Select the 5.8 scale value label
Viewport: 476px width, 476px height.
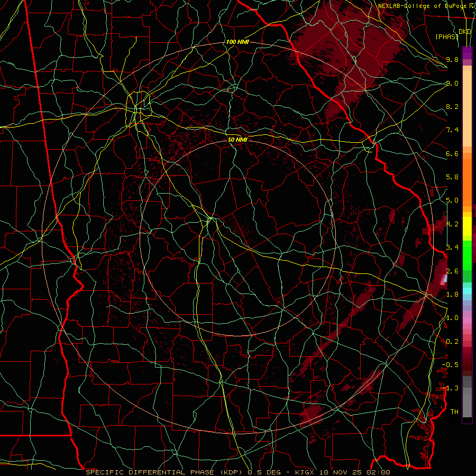(452, 177)
